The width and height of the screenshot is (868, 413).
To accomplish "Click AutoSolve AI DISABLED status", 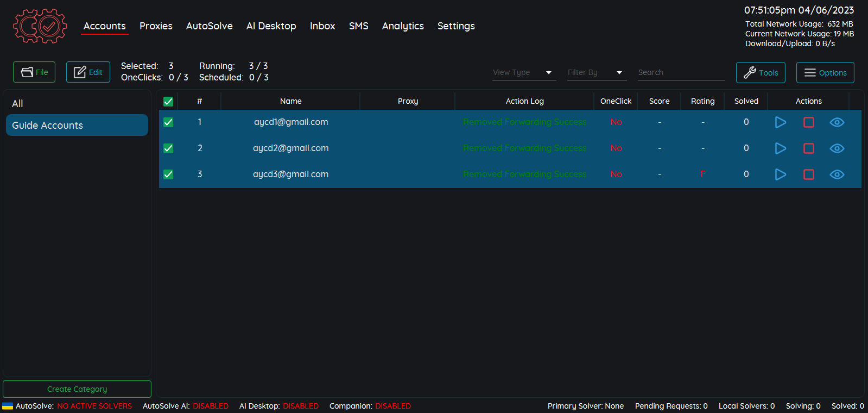I will coord(211,406).
